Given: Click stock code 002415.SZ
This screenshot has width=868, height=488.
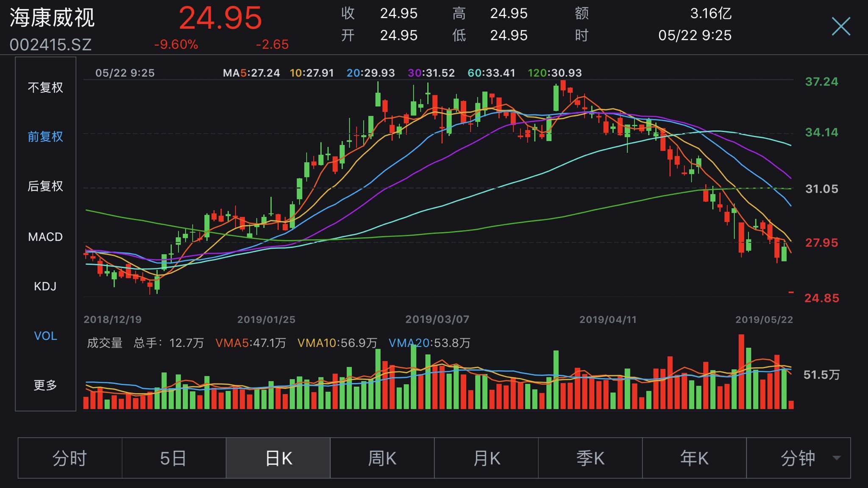Looking at the screenshot, I should pyautogui.click(x=50, y=44).
